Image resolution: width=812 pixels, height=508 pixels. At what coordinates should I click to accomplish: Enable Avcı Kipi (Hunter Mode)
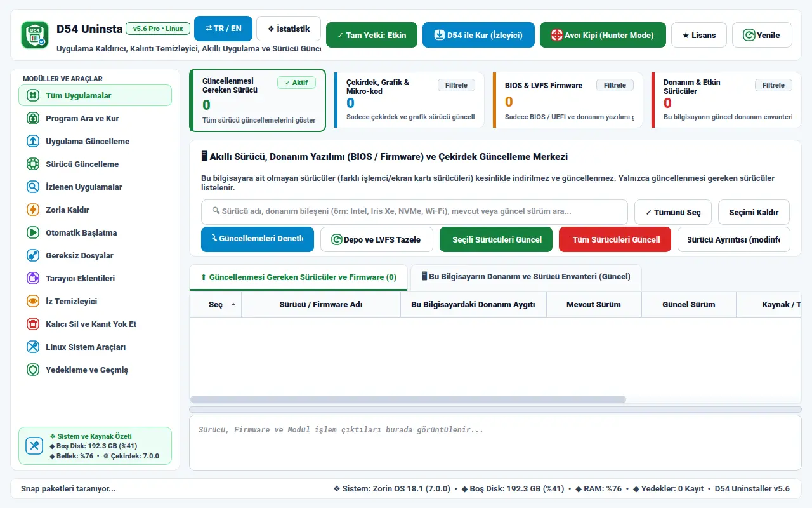coord(603,35)
